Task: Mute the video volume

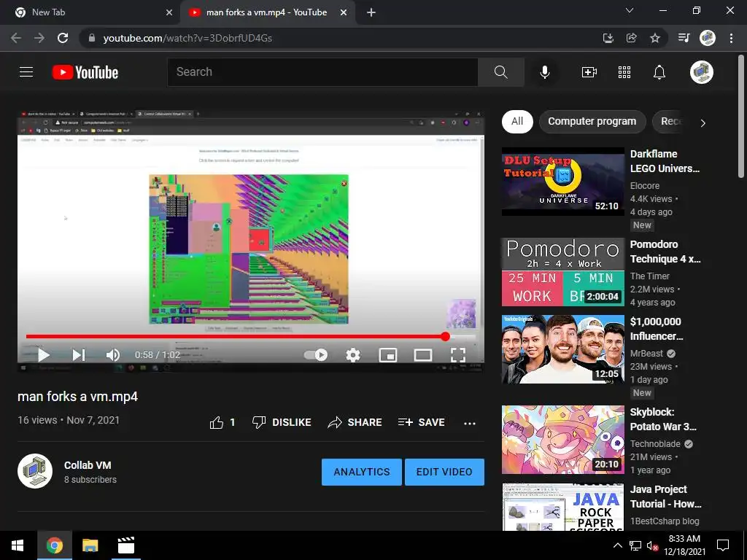Action: click(113, 355)
